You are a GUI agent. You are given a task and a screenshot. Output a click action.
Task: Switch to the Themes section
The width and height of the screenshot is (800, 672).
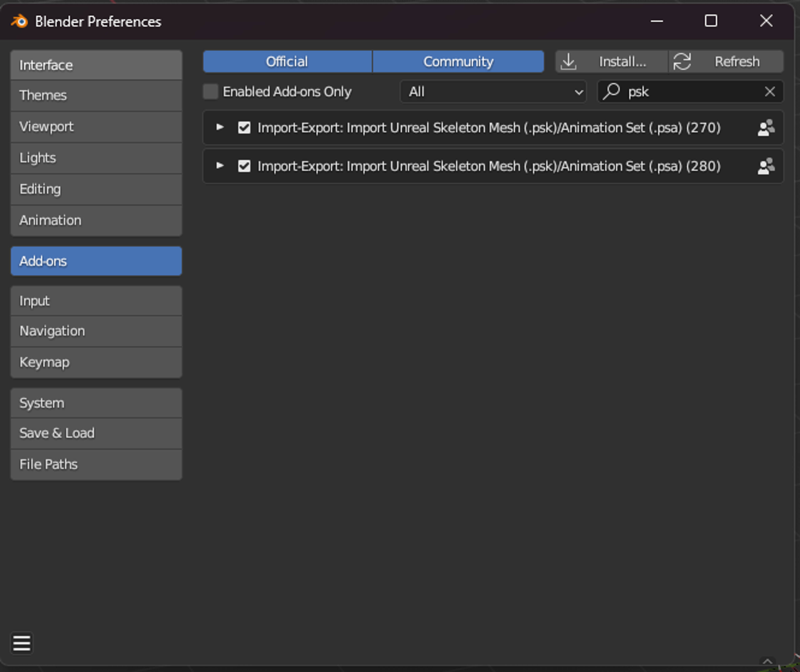[x=96, y=96]
